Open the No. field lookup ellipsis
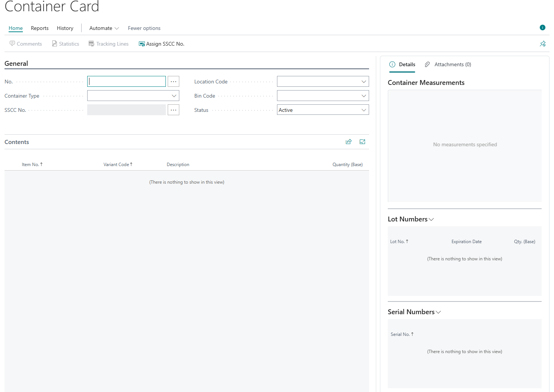Screen dimensions: 554x392 tap(173, 82)
